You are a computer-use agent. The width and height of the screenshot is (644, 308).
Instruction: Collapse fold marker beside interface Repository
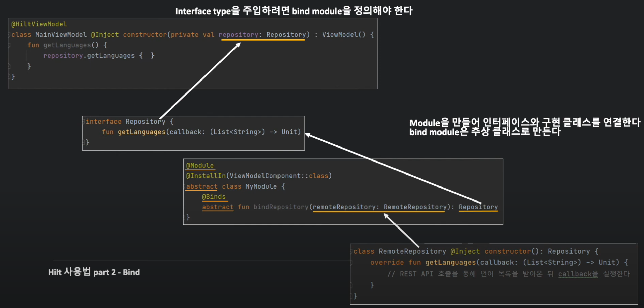[84, 122]
